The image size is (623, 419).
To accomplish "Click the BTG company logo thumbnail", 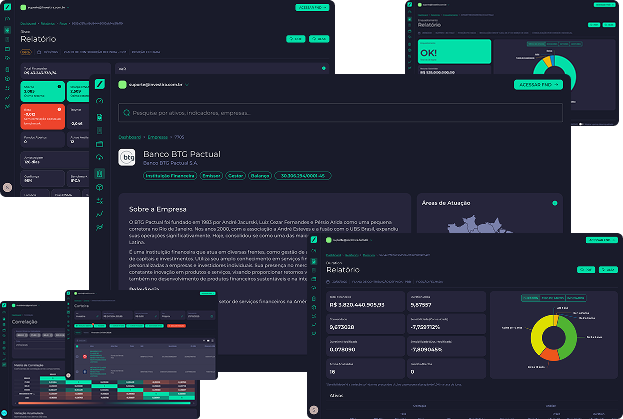I will click(128, 158).
